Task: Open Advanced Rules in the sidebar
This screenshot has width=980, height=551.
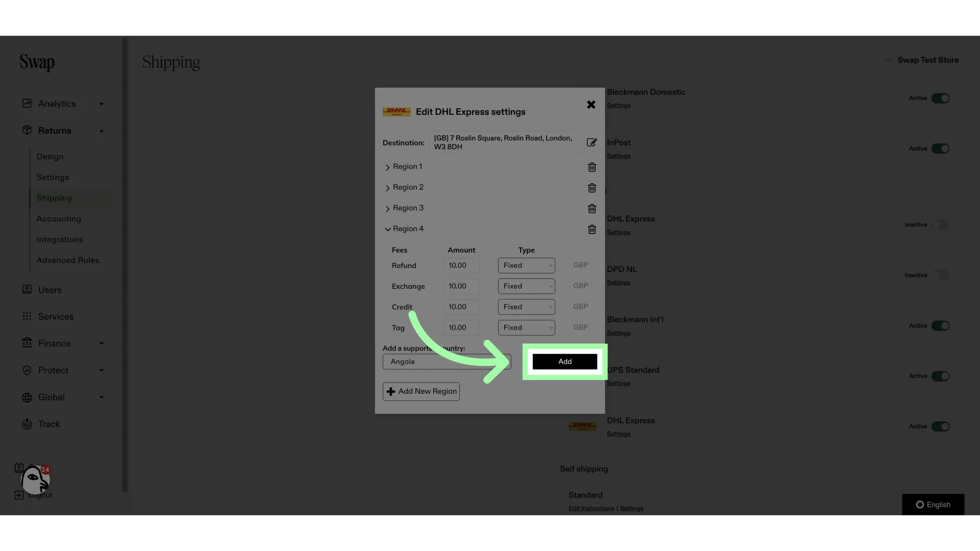Action: pos(68,260)
